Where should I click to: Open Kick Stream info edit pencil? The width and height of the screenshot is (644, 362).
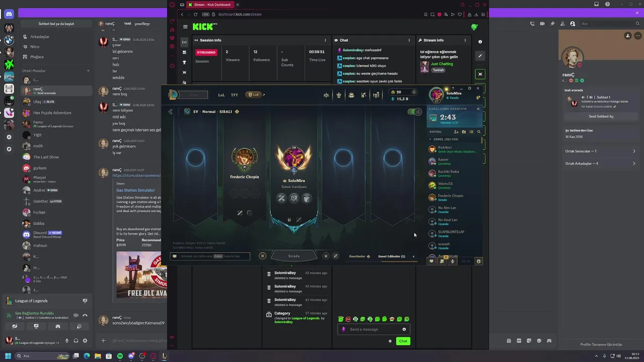coord(480,56)
